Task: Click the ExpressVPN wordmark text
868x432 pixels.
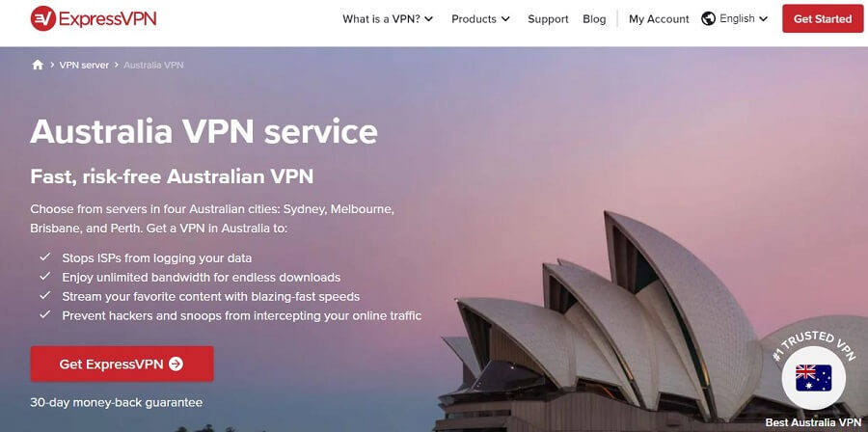Action: coord(107,19)
